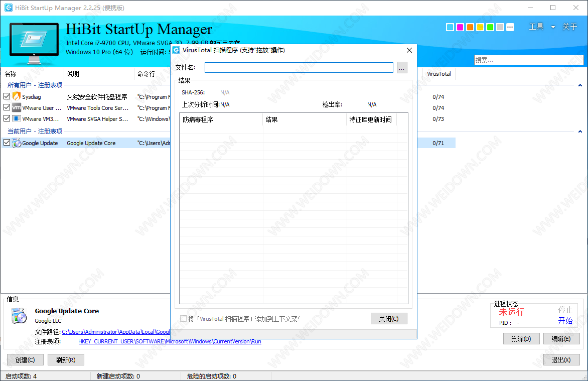
Task: Click the 0/74 VirusTotal result for Sysdiag
Action: [x=438, y=97]
